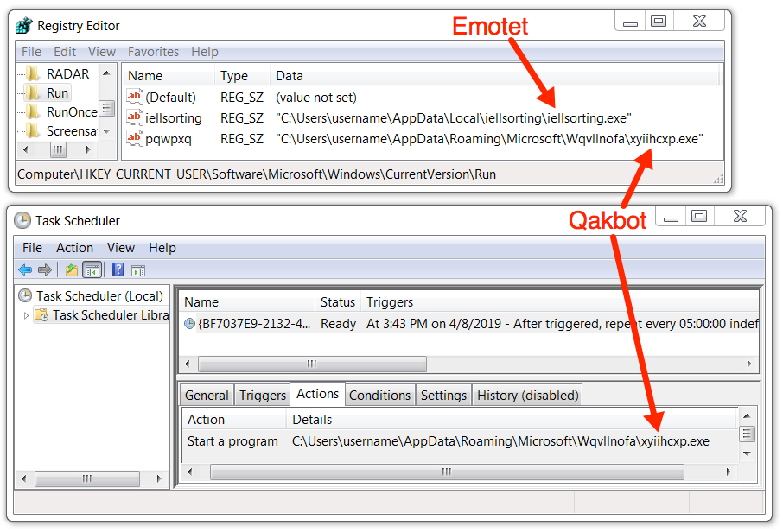Click the Details column header in Actions tab
The height and width of the screenshot is (532, 783).
pyautogui.click(x=512, y=419)
